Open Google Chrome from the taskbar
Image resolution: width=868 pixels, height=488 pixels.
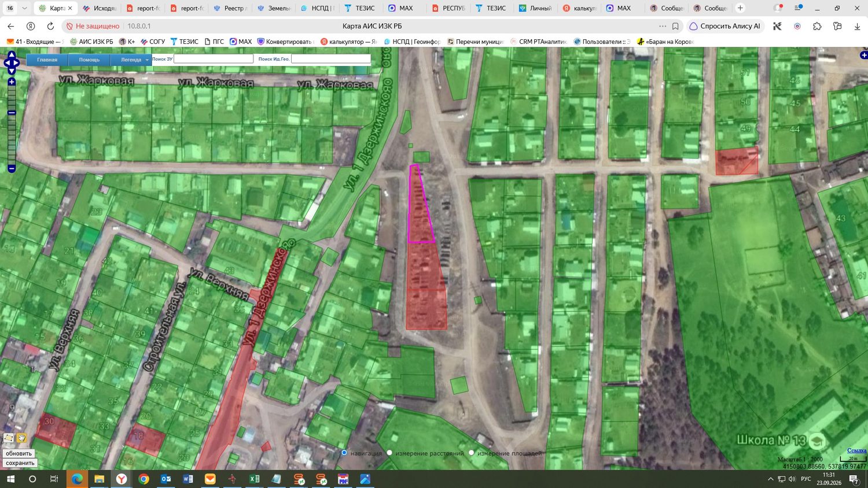pos(144,479)
